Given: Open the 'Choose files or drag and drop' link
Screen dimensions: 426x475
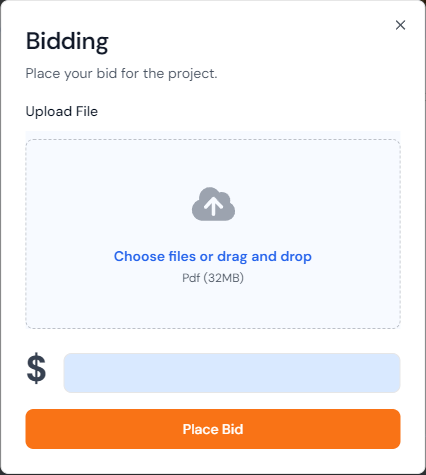Looking at the screenshot, I should (213, 256).
